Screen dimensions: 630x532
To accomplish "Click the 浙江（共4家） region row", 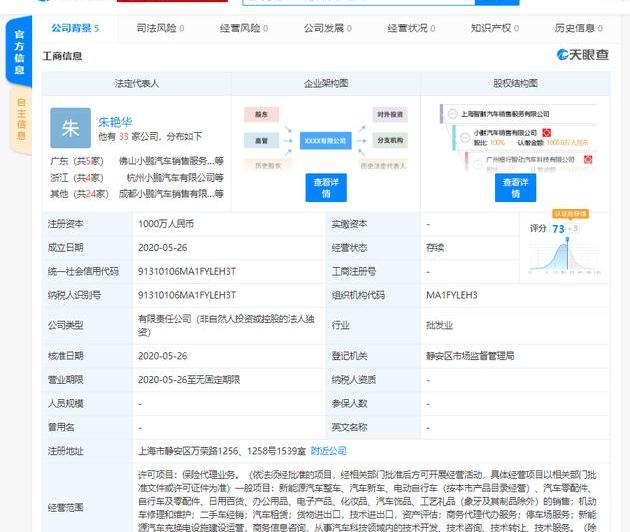I will [x=137, y=177].
